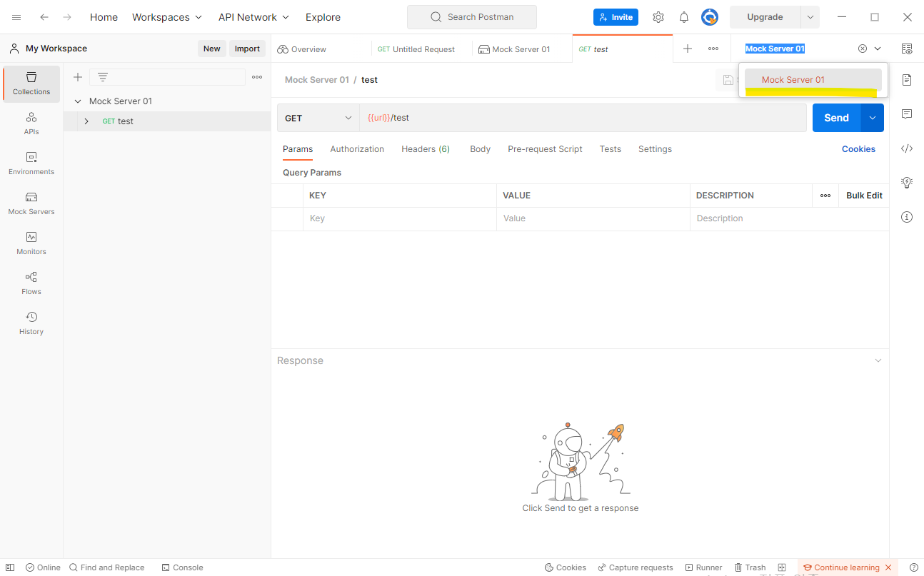Open user avatar profile menu
The height and width of the screenshot is (576, 924).
click(x=709, y=17)
